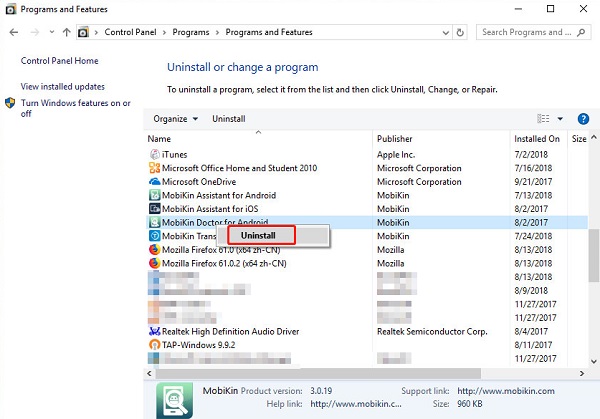Select Control Panel breadcrumb
This screenshot has width=600, height=419.
(x=130, y=32)
